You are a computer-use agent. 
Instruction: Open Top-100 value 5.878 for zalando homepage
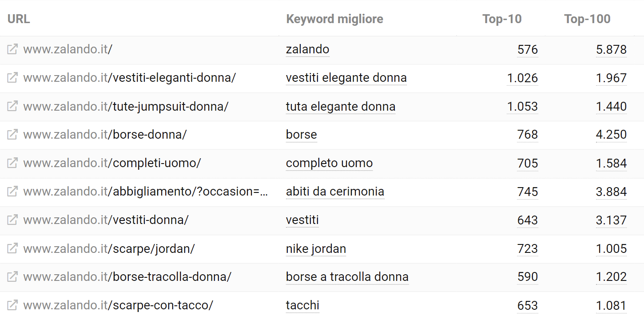pos(611,49)
